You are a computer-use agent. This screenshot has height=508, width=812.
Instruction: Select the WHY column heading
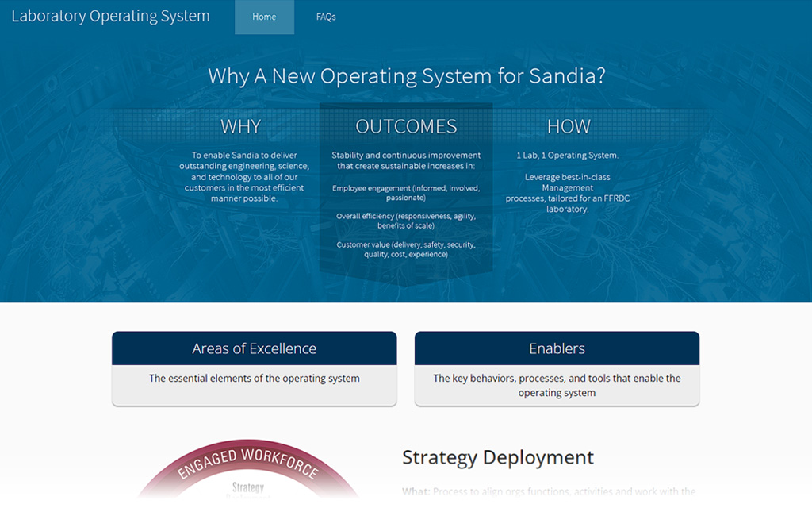(241, 126)
